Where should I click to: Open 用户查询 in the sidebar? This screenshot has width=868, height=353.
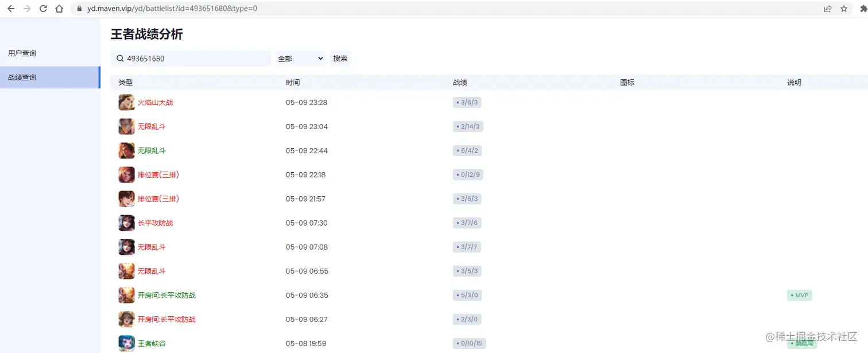click(22, 53)
